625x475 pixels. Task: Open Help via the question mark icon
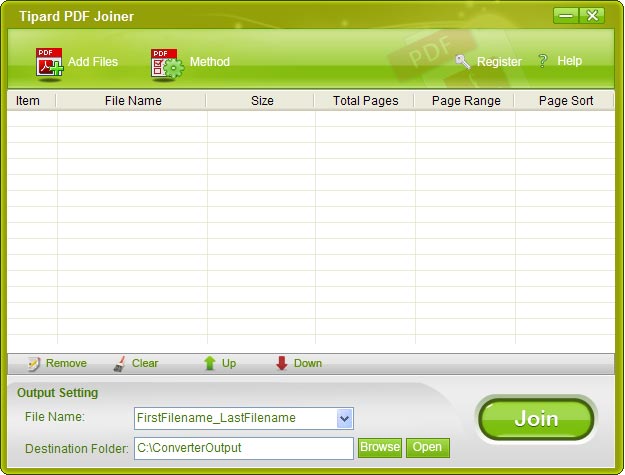[543, 61]
